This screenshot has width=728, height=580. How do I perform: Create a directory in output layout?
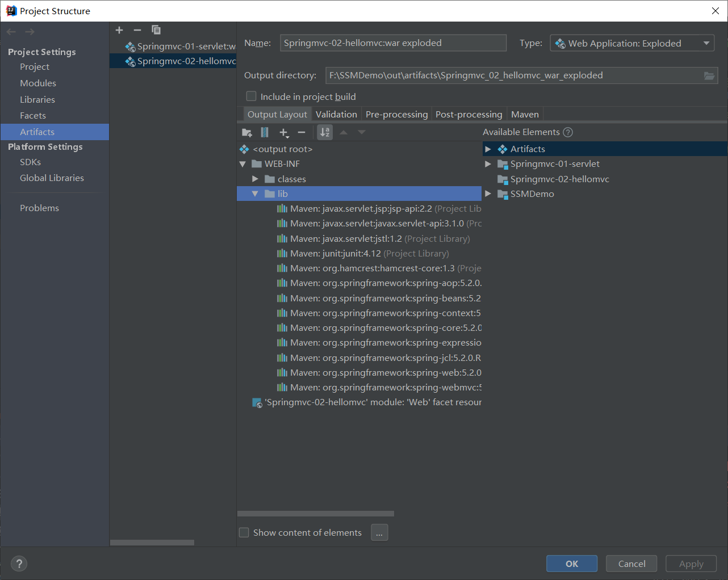247,132
